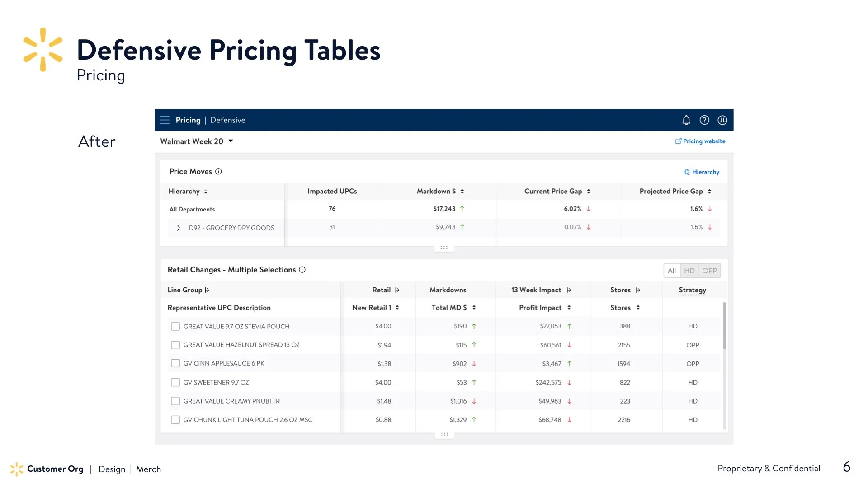
Task: Open the user profile icon
Action: tap(722, 120)
